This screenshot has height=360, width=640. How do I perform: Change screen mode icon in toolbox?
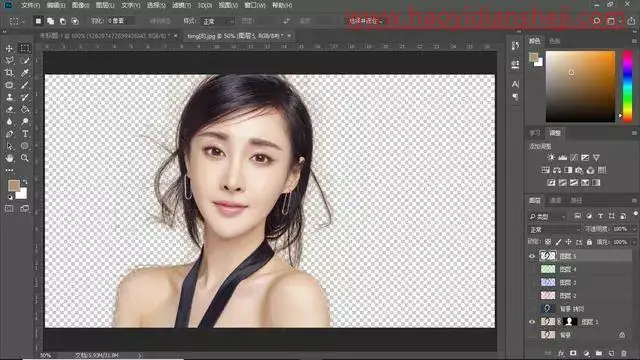click(x=25, y=209)
